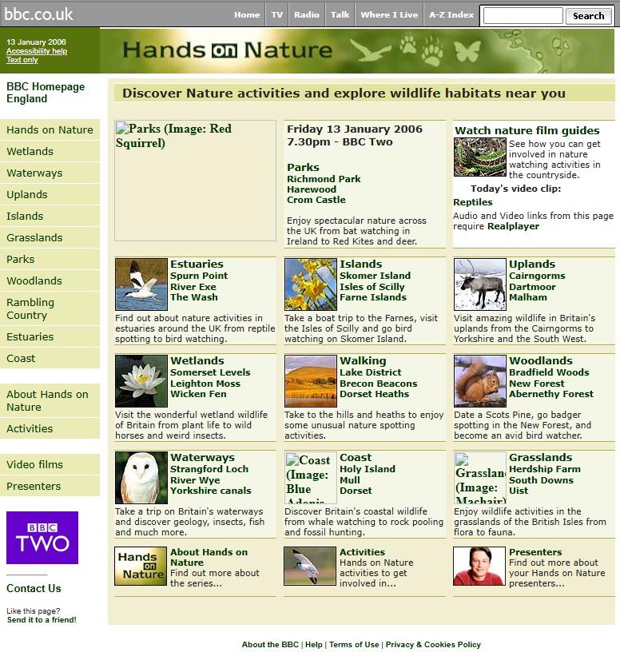Open Activities in the sidebar menu

point(50,428)
